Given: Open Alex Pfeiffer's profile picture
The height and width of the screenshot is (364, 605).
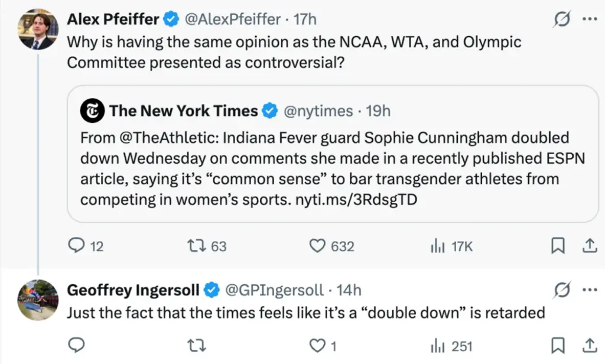Looking at the screenshot, I should 38,30.
